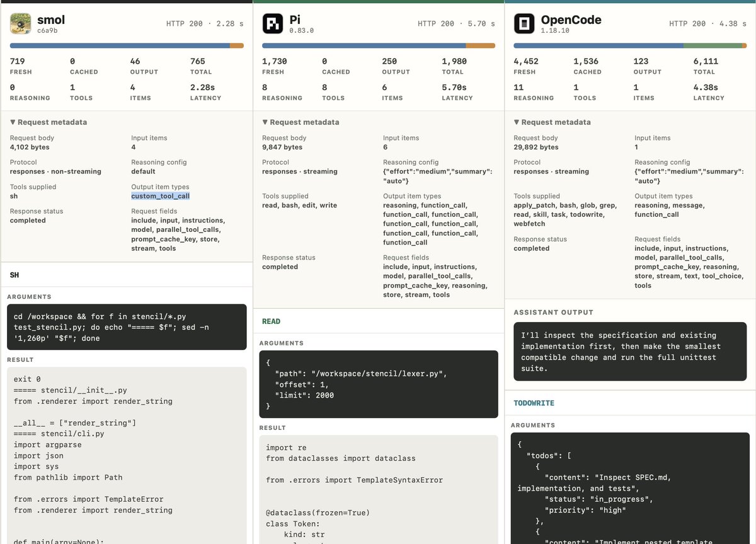Click the smol token usage bar
The width and height of the screenshot is (756, 544).
pos(127,45)
